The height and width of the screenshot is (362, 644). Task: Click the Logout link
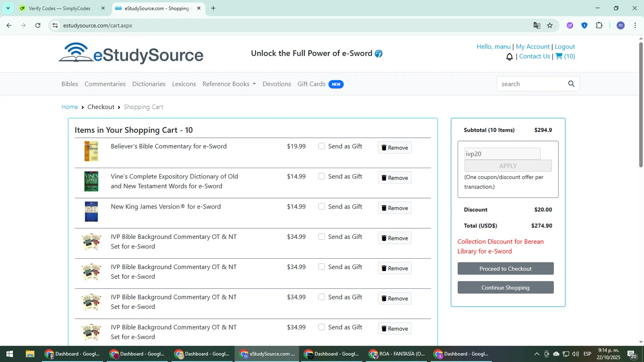[x=565, y=46]
